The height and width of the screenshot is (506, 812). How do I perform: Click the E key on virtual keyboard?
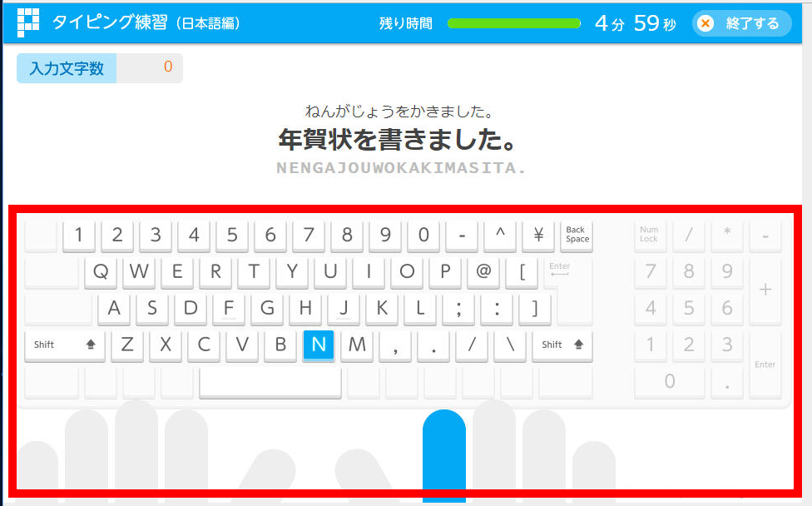[x=177, y=272]
